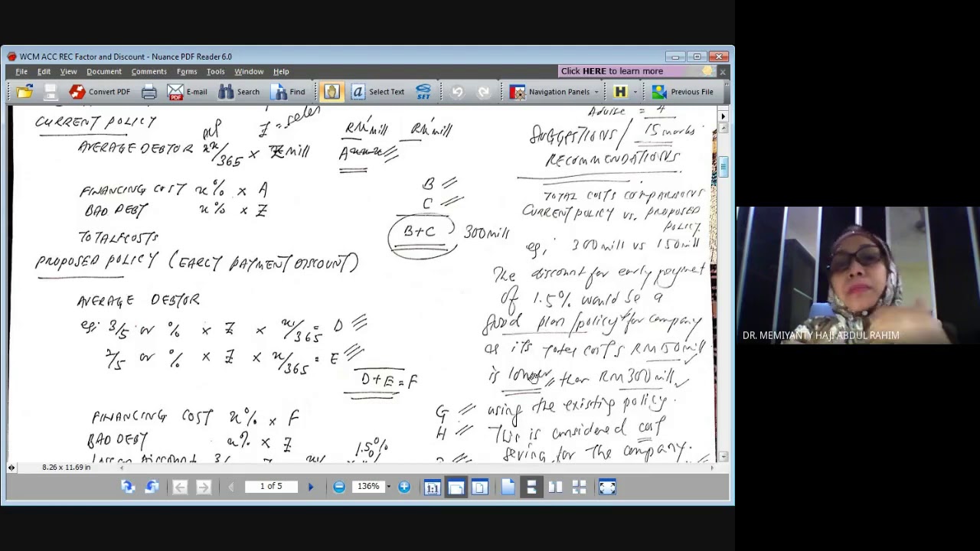Expand the highlight tool dropdown arrow
980x551 pixels.
(x=635, y=92)
